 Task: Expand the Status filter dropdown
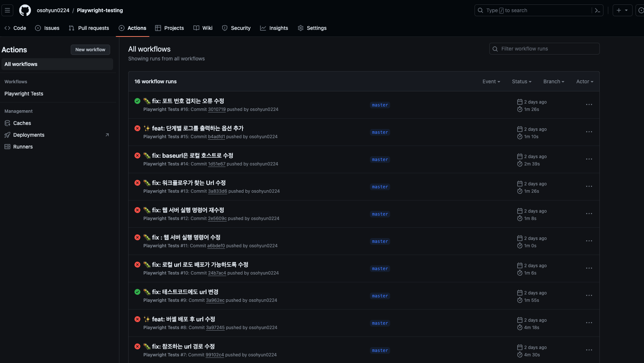pyautogui.click(x=522, y=81)
